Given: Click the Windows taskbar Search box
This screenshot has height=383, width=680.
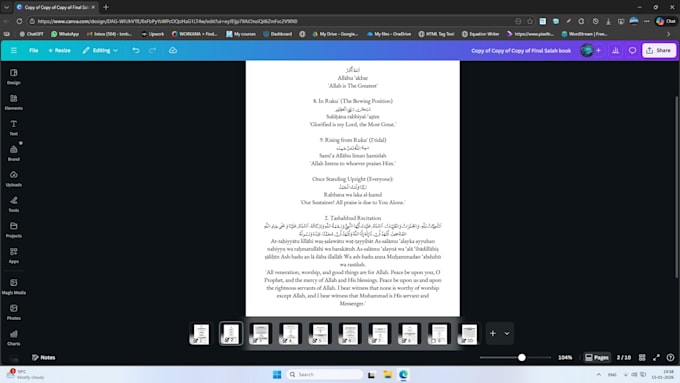Looking at the screenshot, I should point(324,374).
